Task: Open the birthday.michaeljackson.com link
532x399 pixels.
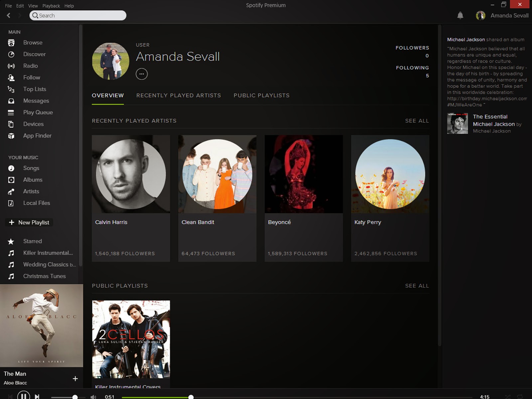Action: (x=487, y=98)
